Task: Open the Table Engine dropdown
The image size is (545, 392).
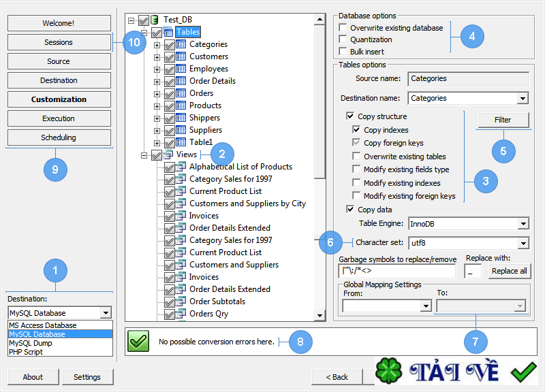Action: [525, 224]
